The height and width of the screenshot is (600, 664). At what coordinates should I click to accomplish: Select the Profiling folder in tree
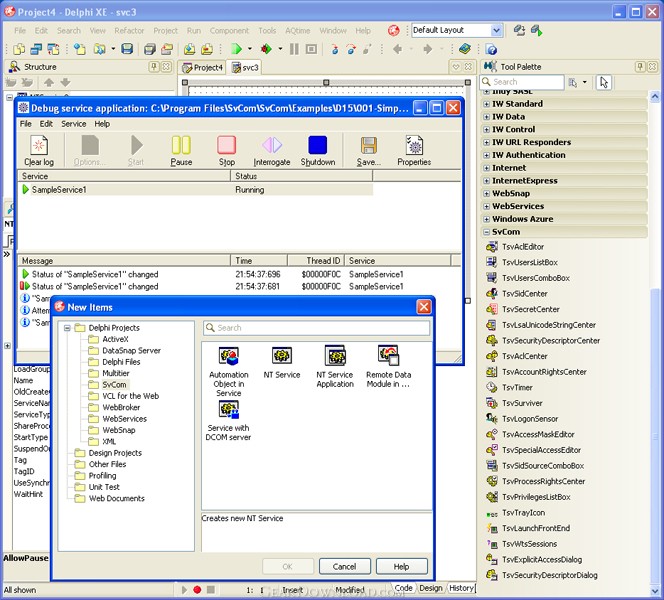point(96,476)
